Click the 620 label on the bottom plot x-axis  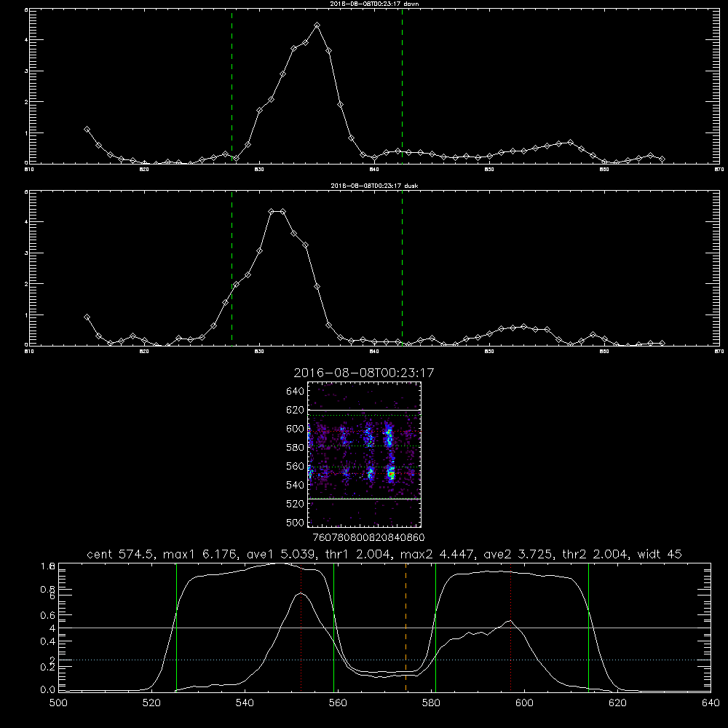pos(617,703)
